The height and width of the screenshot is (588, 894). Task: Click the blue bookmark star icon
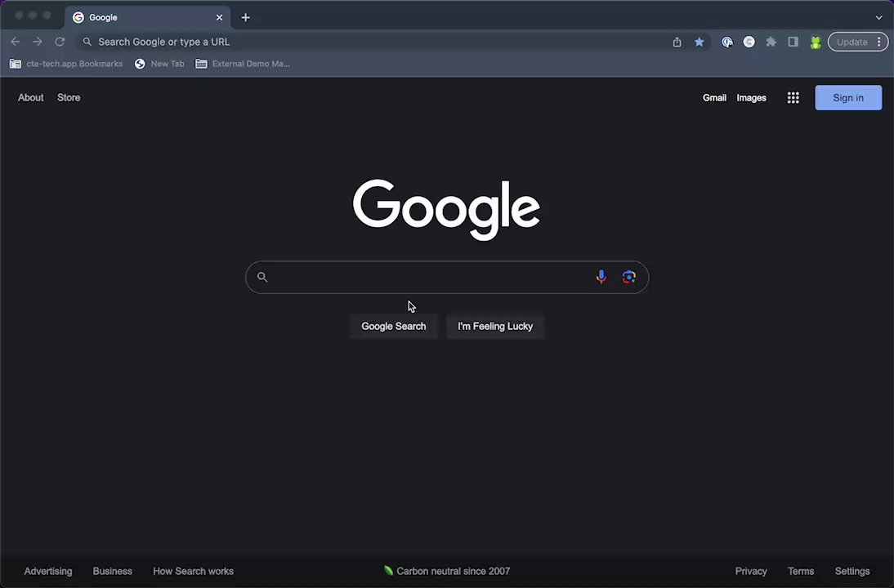coord(699,42)
